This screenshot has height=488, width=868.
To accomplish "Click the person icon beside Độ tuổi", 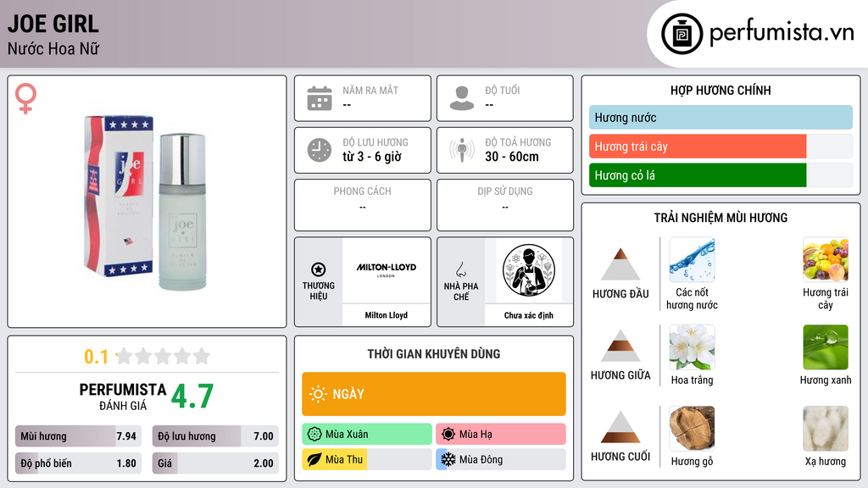I will tap(462, 98).
